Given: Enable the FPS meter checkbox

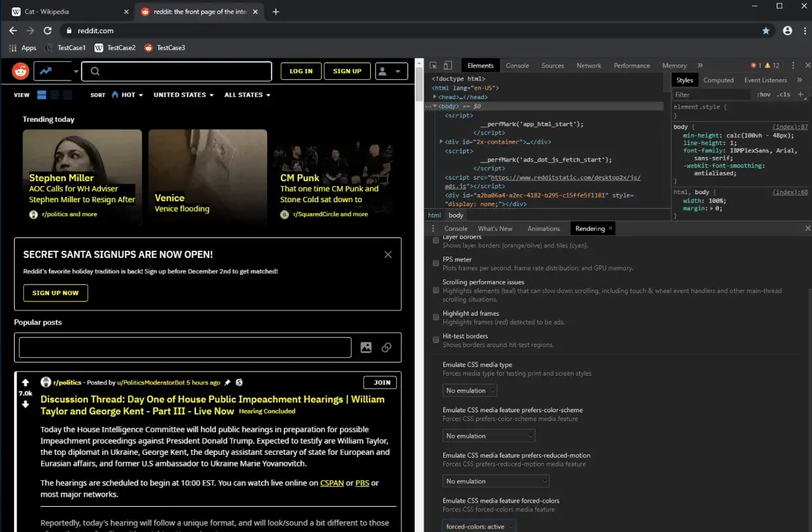Looking at the screenshot, I should [436, 263].
